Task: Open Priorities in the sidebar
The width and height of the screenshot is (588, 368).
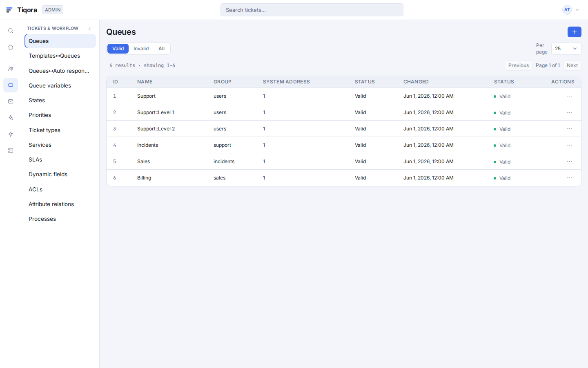Action: (x=60, y=115)
